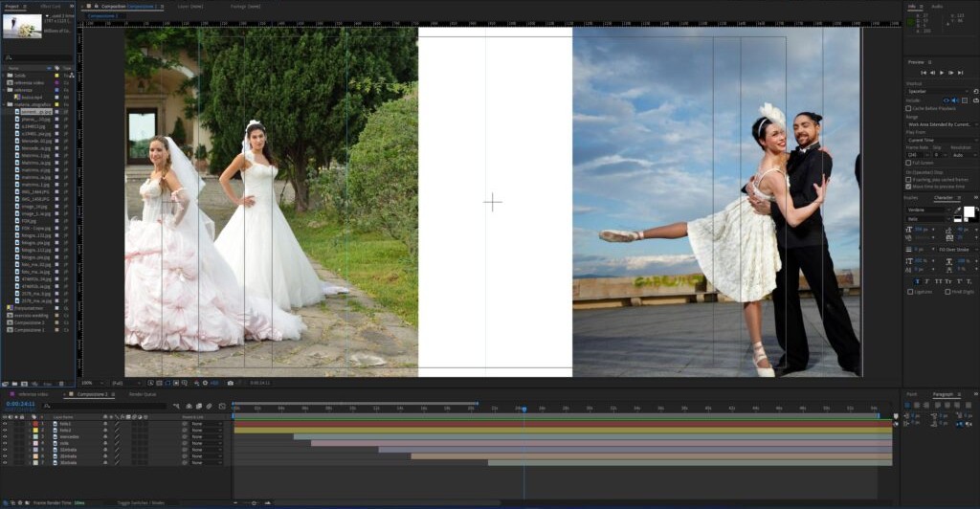Toggle the Hindi Digits checkbox
Image resolution: width=980 pixels, height=509 pixels.
[947, 292]
